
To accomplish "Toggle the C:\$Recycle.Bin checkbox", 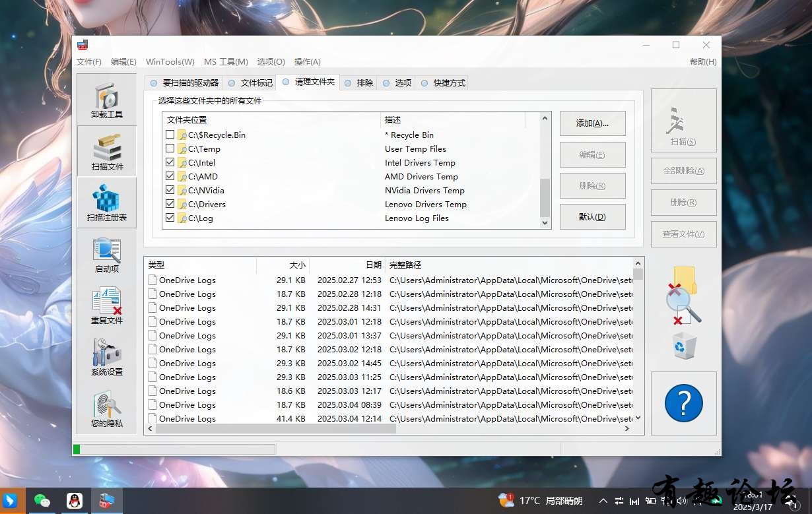I will click(x=170, y=135).
